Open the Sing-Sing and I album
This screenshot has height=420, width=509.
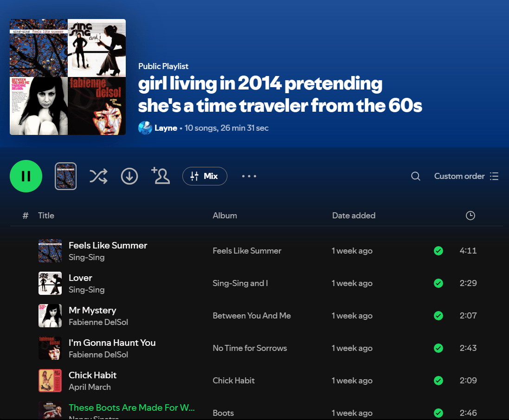240,283
